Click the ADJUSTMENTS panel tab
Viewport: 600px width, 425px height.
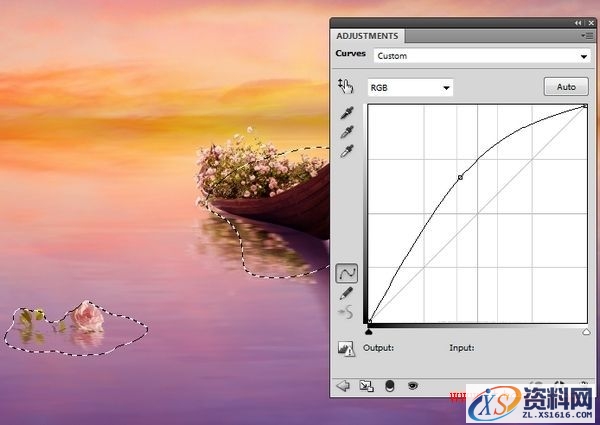click(367, 35)
